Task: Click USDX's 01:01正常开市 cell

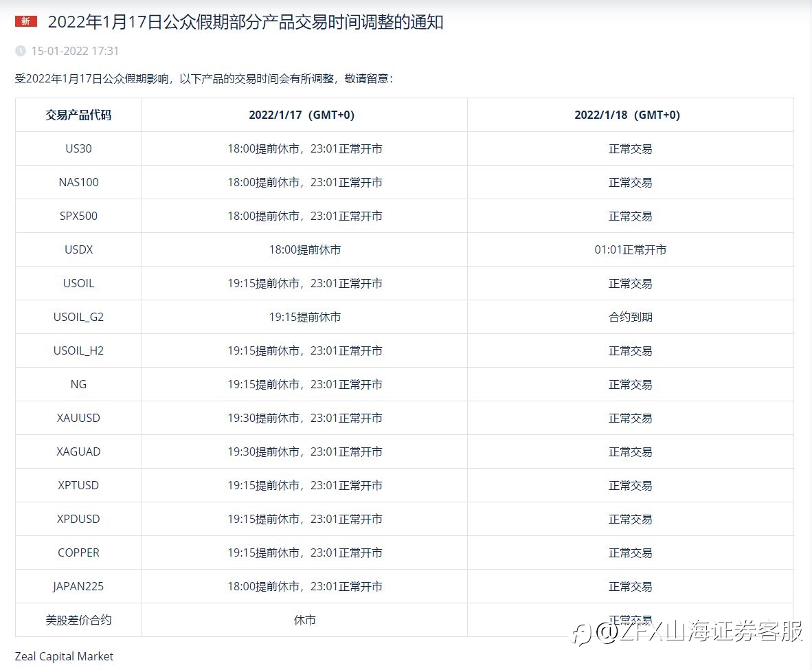Action: pyautogui.click(x=630, y=249)
